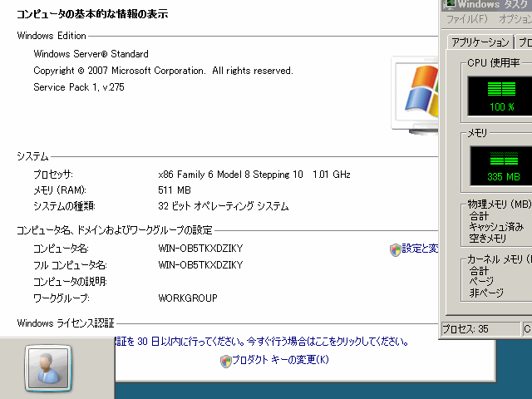
Task: Click the CPU usage 100 % gauge
Action: pos(500,96)
